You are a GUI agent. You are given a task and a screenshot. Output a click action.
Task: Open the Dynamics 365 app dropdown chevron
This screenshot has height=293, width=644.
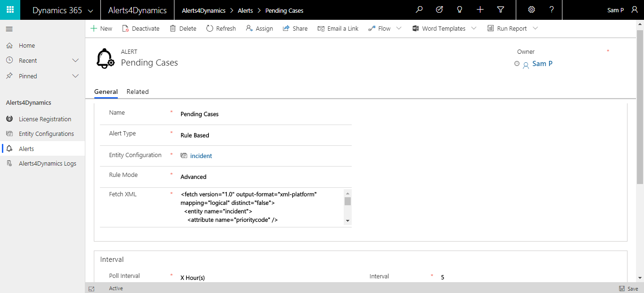[x=91, y=10]
